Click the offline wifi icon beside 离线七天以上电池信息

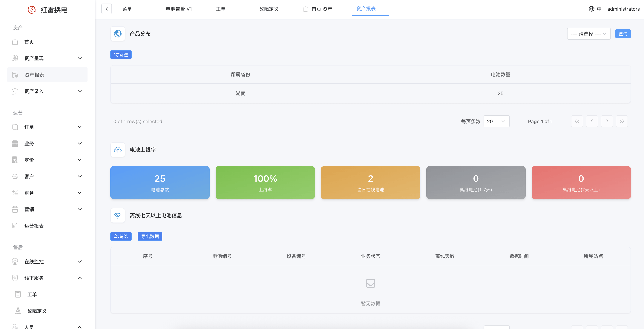[x=118, y=215]
